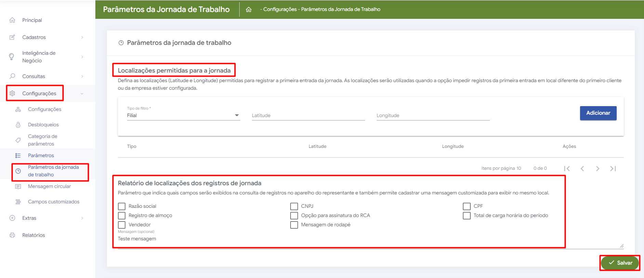
Task: Click the Adicionar button
Action: pyautogui.click(x=598, y=113)
